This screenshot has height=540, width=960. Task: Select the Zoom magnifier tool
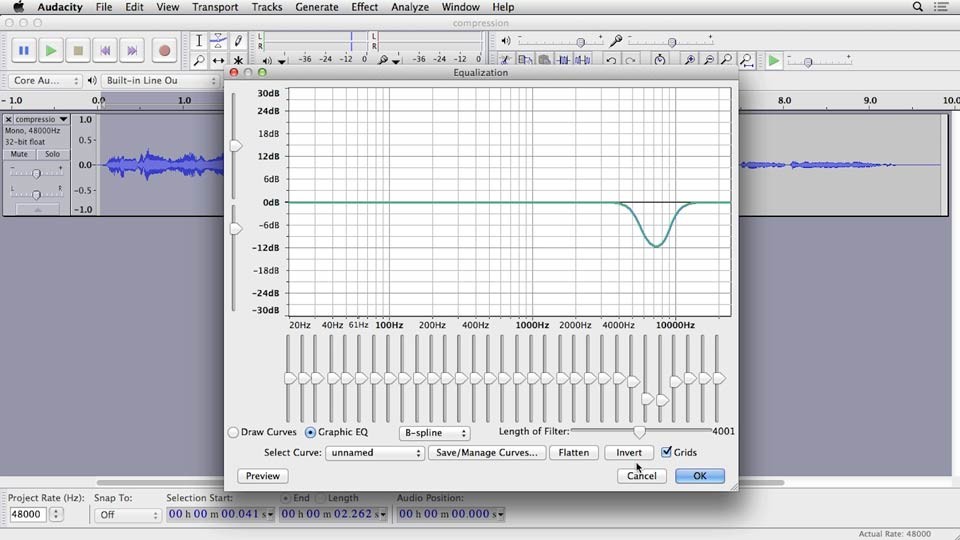pos(199,61)
